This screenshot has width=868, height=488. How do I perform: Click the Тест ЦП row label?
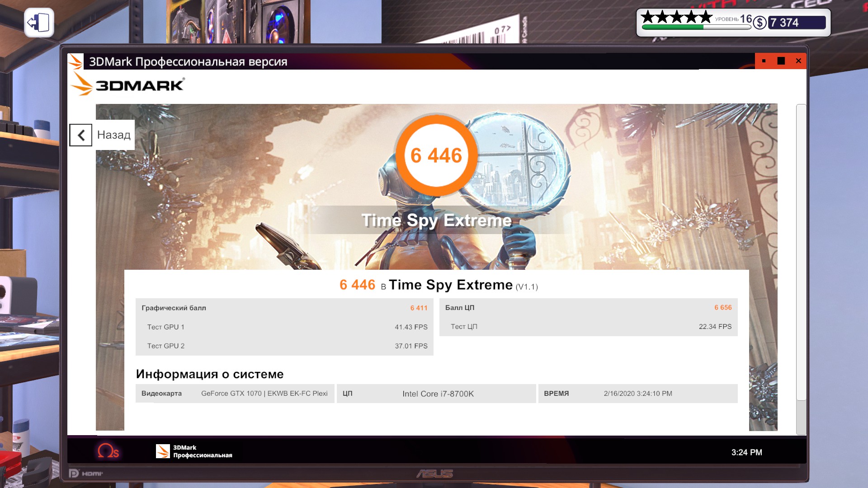(x=464, y=327)
